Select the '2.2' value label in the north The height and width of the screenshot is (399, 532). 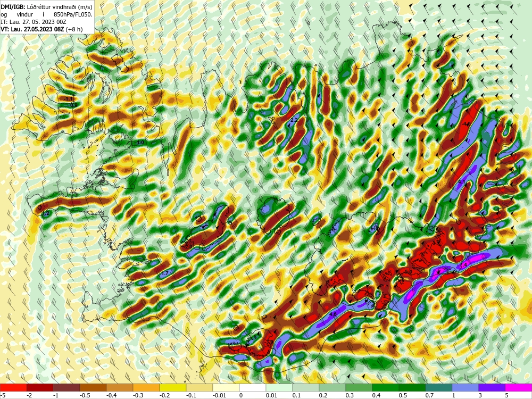pyautogui.click(x=294, y=120)
